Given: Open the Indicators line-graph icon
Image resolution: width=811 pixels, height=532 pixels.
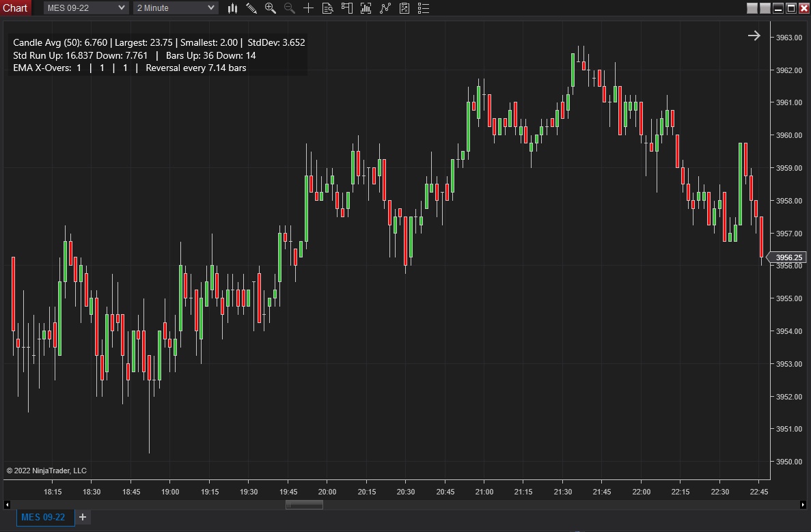Looking at the screenshot, I should (385, 8).
